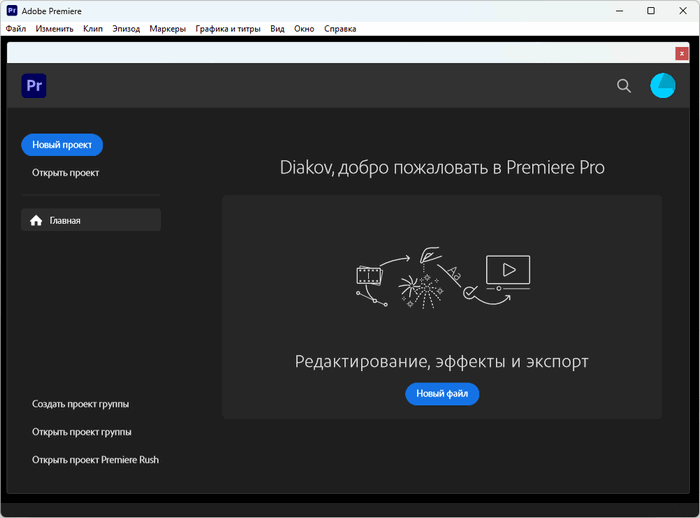This screenshot has width=700, height=518.
Task: Expand the Графика и титры menu
Action: tap(227, 29)
